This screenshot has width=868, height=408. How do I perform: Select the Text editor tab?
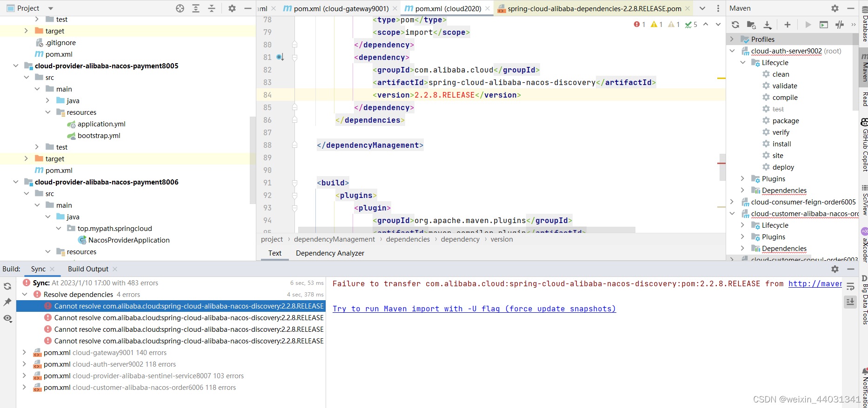[275, 253]
